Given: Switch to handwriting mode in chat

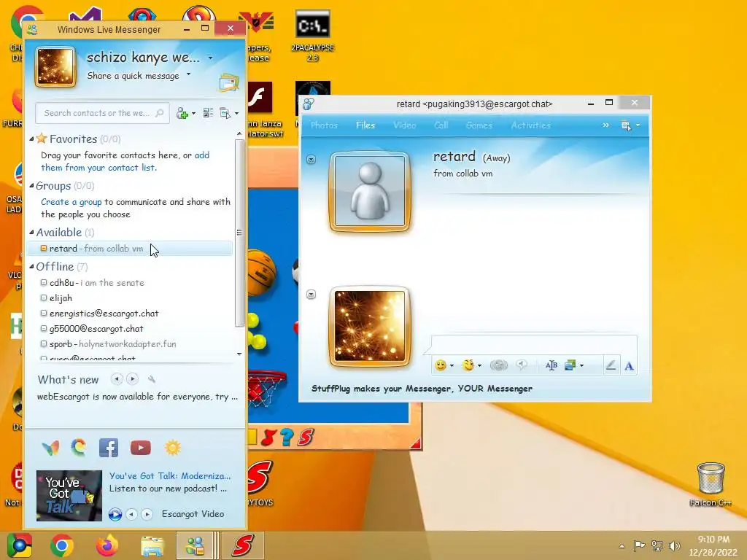Looking at the screenshot, I should click(x=611, y=365).
